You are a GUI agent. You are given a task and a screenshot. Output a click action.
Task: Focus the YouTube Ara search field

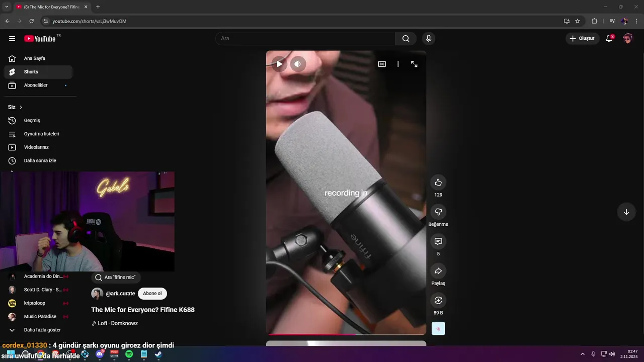[x=305, y=39]
